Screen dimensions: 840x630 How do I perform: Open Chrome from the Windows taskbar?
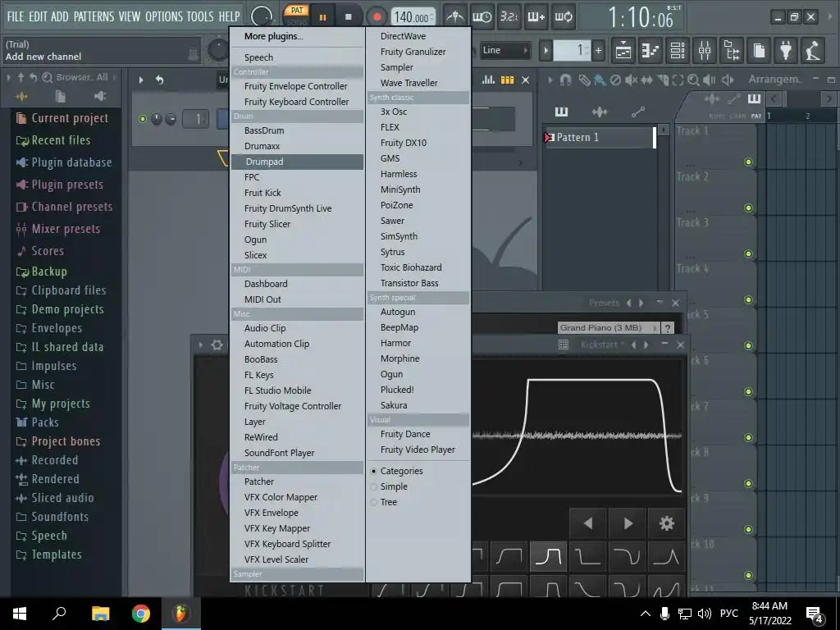(141, 614)
